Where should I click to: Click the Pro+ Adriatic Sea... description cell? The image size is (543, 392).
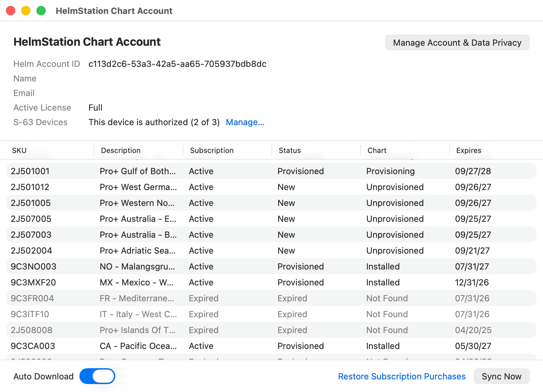tap(138, 251)
